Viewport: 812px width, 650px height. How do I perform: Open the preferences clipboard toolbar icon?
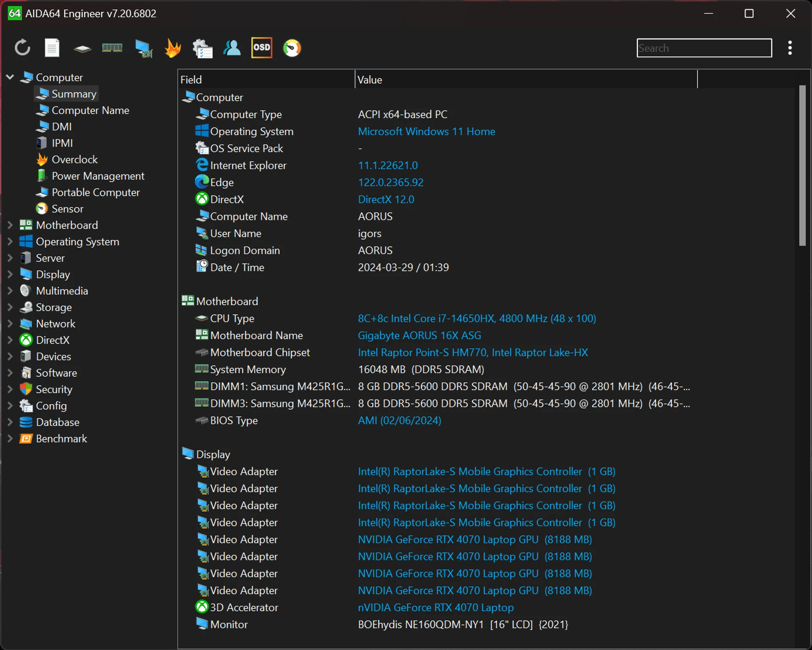202,48
